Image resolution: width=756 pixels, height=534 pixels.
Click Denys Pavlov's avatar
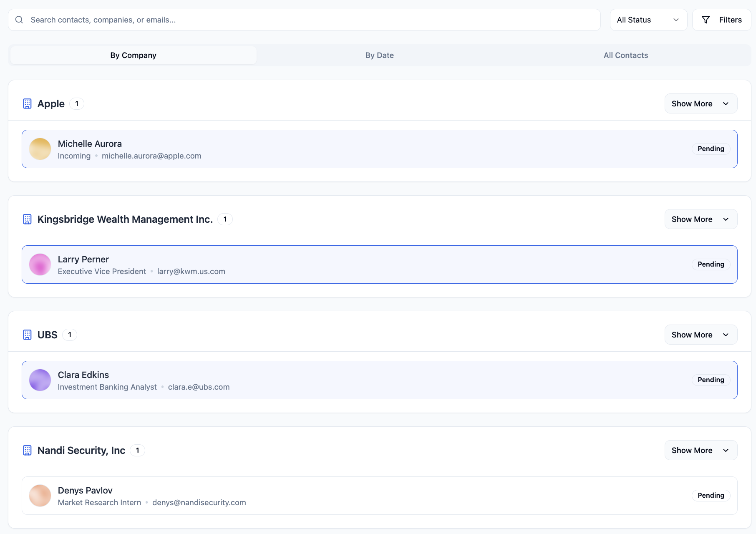(40, 496)
